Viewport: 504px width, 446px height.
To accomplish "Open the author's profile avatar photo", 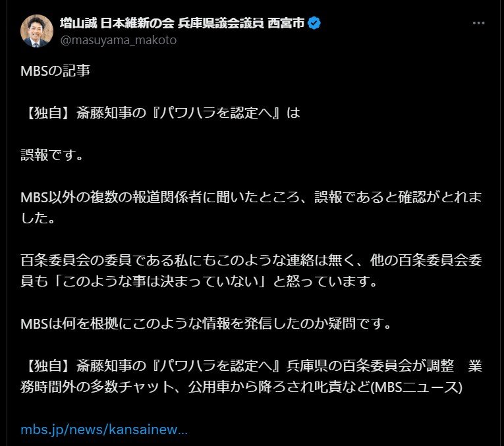I will pos(37,31).
